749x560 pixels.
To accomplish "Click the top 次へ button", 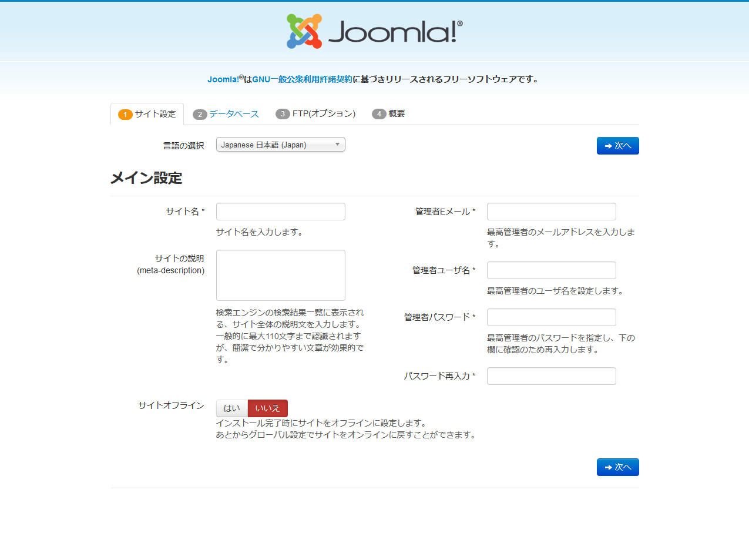I will [x=617, y=146].
